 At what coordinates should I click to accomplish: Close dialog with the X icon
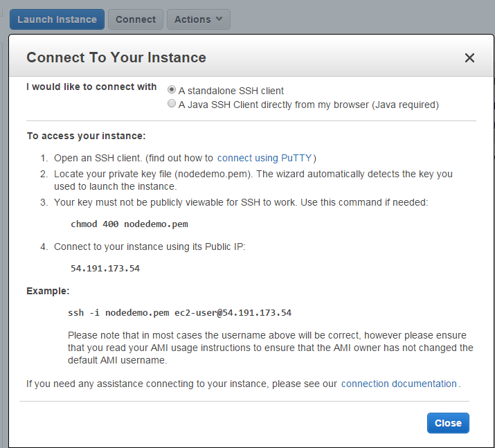tap(469, 57)
